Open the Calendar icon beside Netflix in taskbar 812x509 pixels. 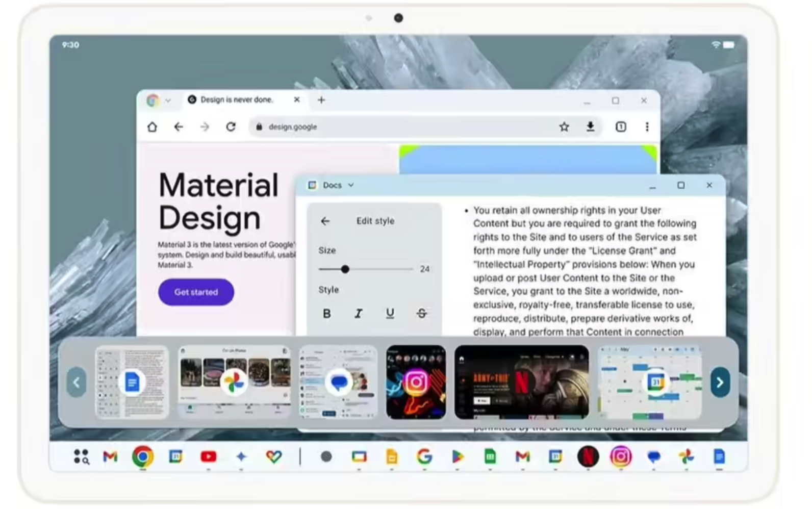point(555,456)
